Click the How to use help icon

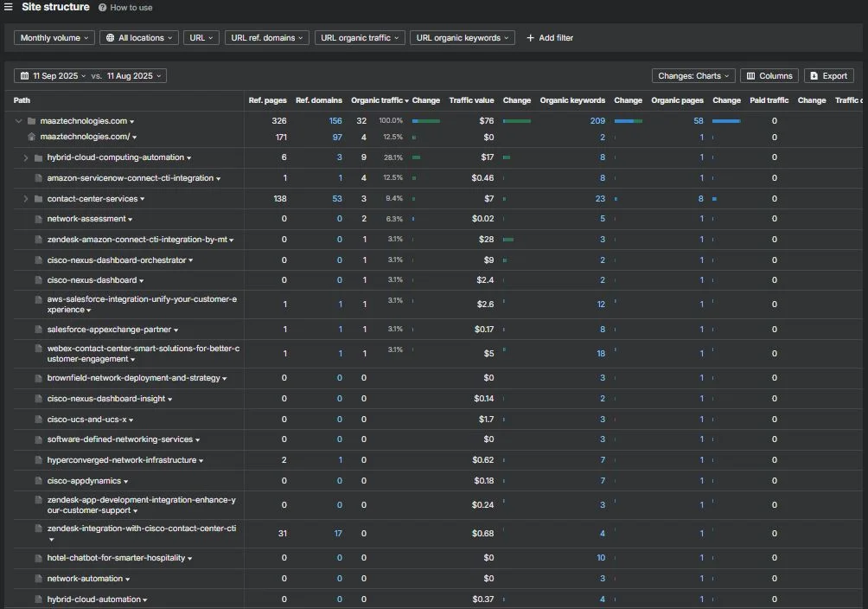click(102, 8)
